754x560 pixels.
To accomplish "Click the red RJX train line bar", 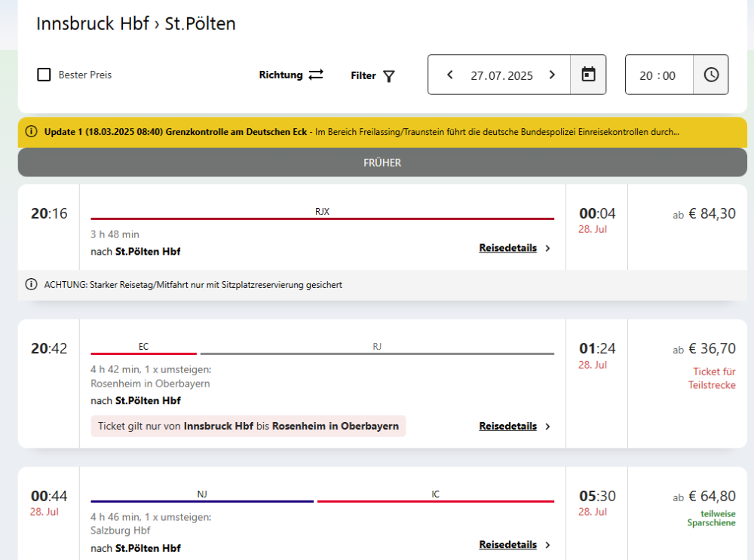I will pos(322,219).
